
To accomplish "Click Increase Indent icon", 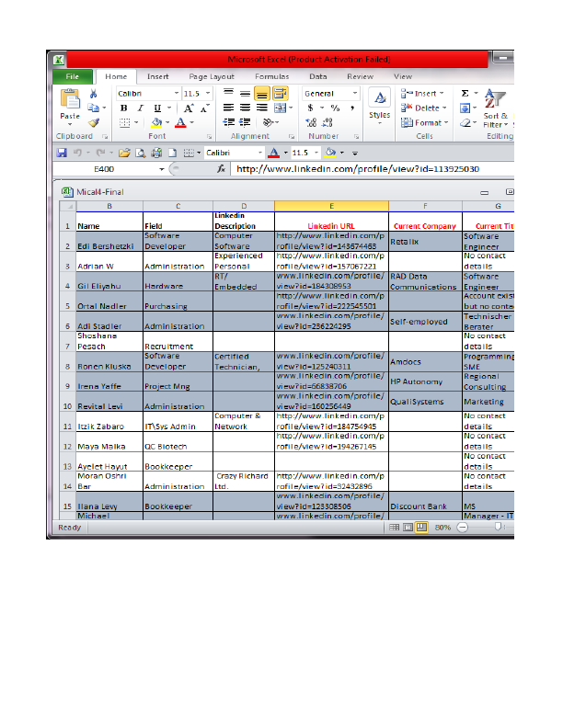I will point(245,122).
